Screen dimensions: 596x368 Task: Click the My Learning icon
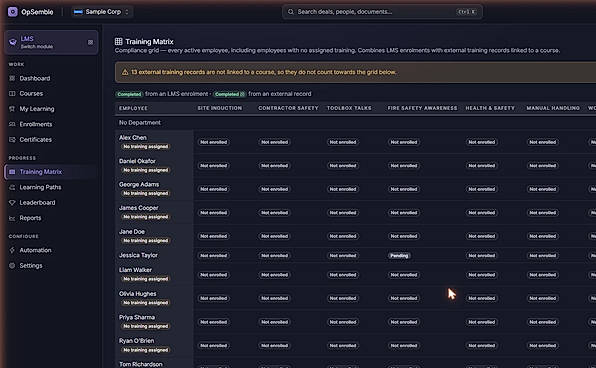(12, 109)
